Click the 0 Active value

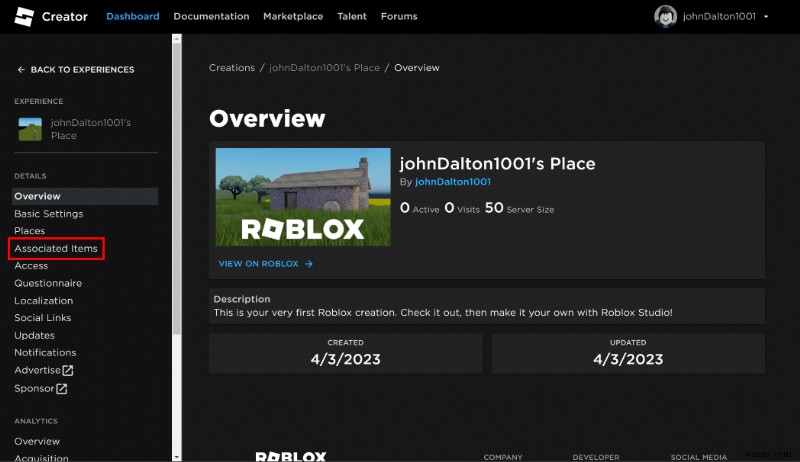pos(419,208)
